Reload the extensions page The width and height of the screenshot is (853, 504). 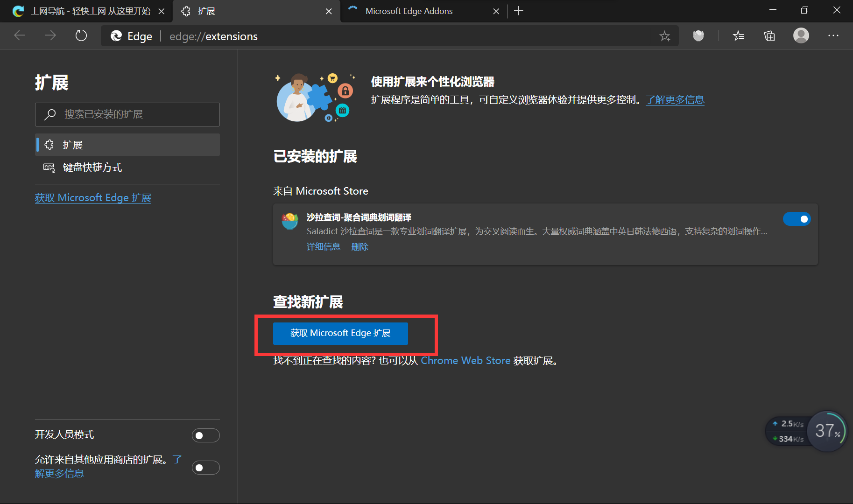tap(81, 35)
